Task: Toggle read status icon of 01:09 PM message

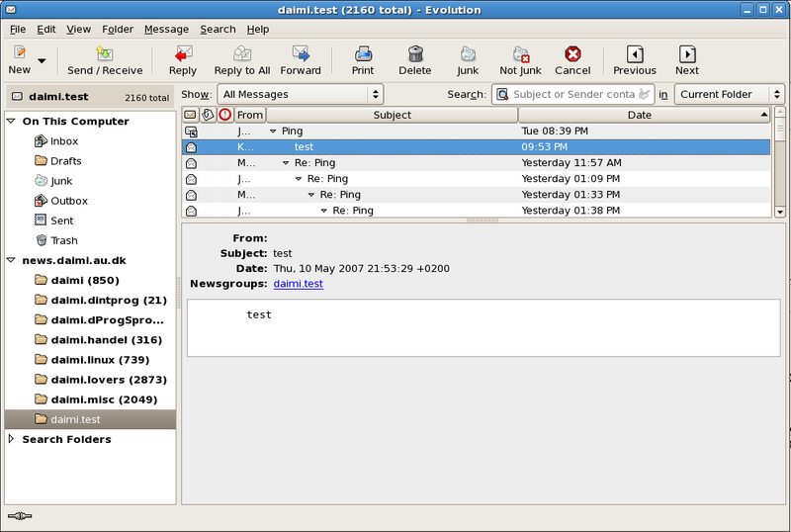Action: (191, 179)
